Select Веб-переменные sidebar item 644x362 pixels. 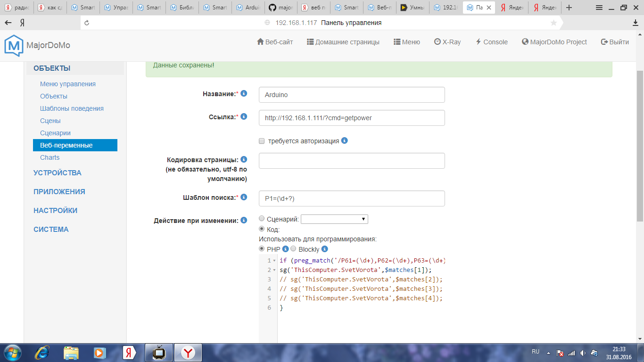click(x=75, y=145)
